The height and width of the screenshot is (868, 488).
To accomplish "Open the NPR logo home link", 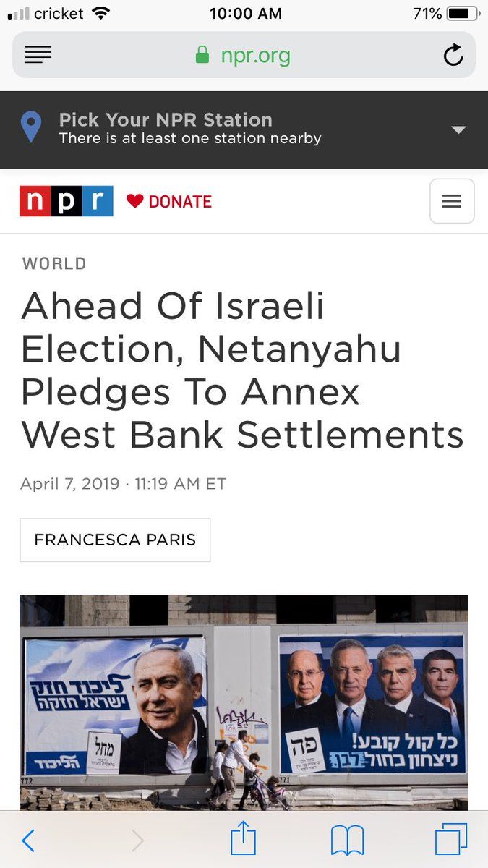I will (x=67, y=201).
